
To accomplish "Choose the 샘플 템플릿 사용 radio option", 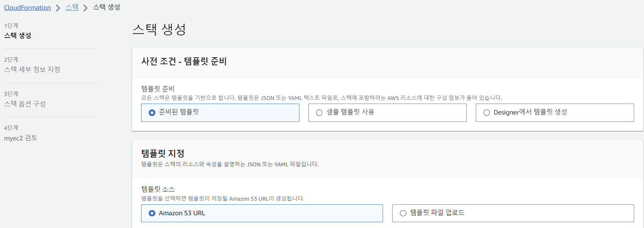I will click(387, 113).
